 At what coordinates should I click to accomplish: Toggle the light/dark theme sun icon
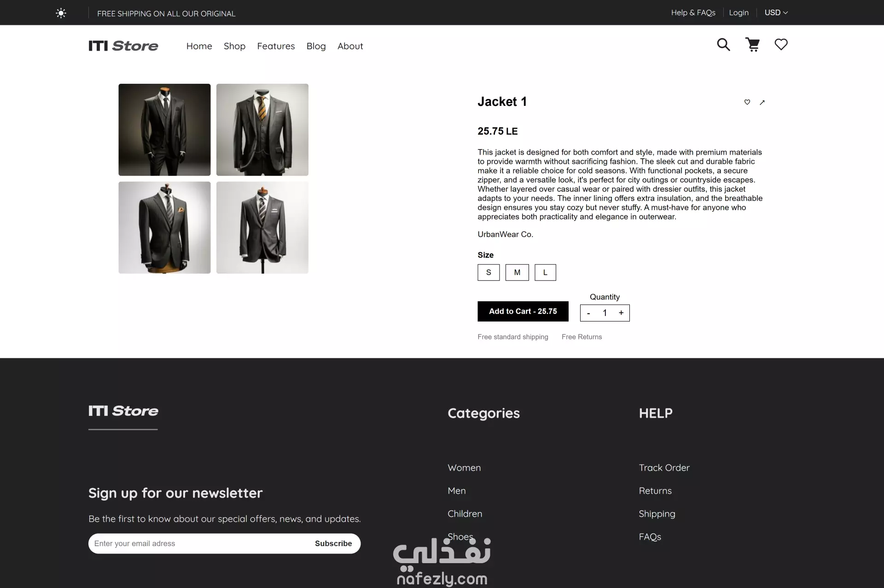61,13
